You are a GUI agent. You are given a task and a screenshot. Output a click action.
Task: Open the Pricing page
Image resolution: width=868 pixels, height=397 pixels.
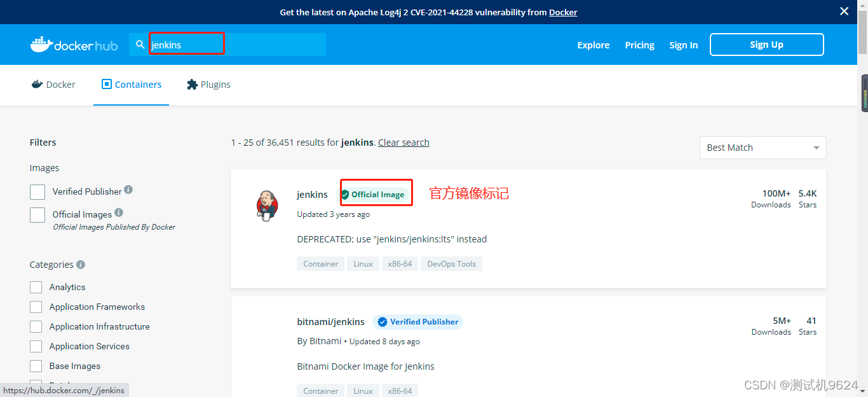click(640, 45)
